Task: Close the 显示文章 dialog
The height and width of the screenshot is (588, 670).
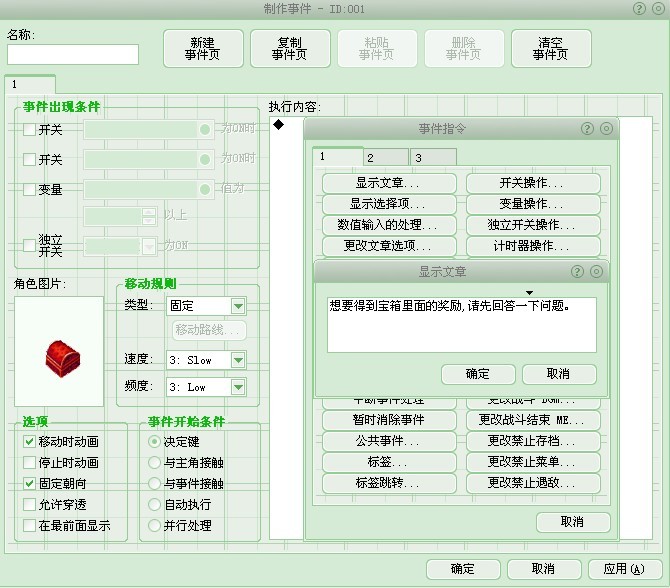Action: coord(597,271)
